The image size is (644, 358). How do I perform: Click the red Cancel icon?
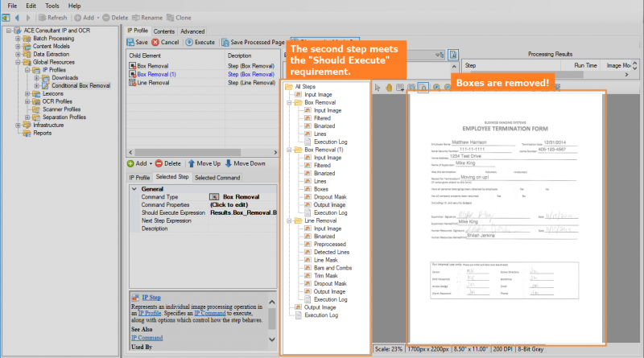pyautogui.click(x=156, y=42)
